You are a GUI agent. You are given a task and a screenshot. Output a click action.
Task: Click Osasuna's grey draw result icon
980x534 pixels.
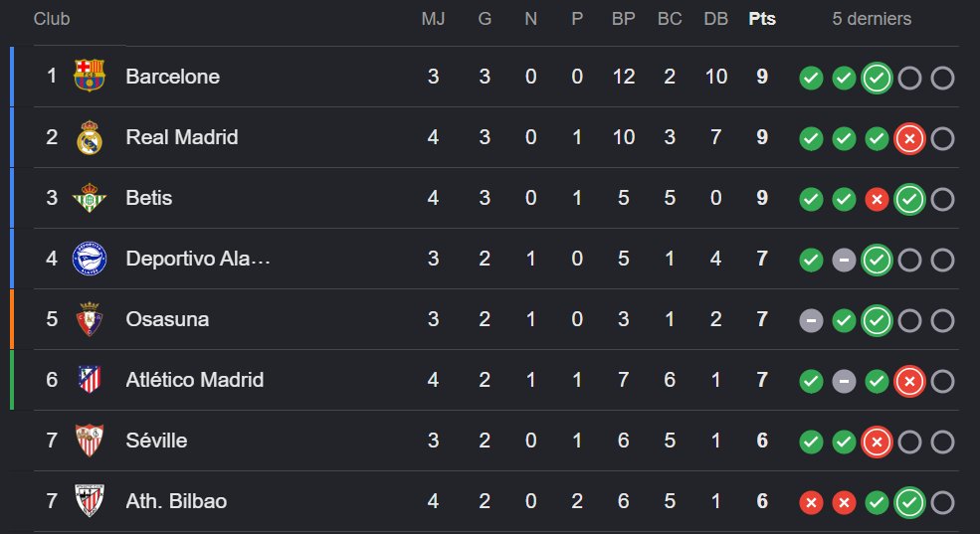[811, 320]
